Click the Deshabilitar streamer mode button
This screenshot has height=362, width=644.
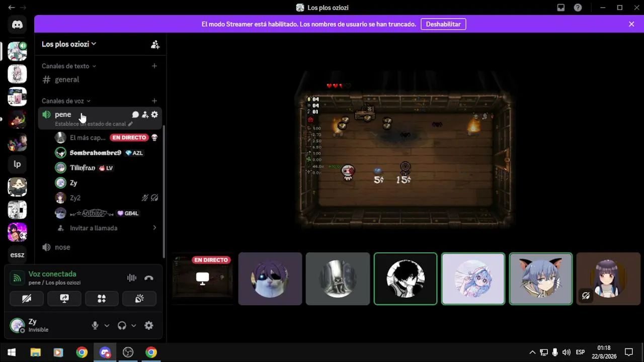pyautogui.click(x=443, y=24)
